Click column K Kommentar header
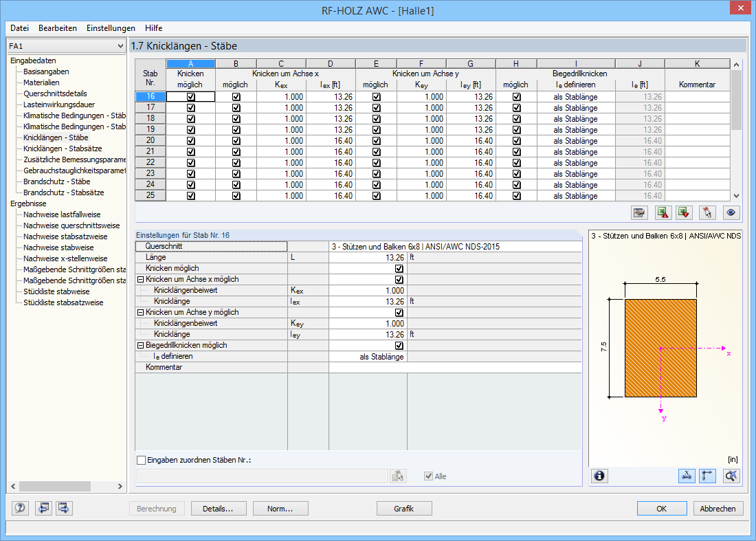 coord(697,64)
